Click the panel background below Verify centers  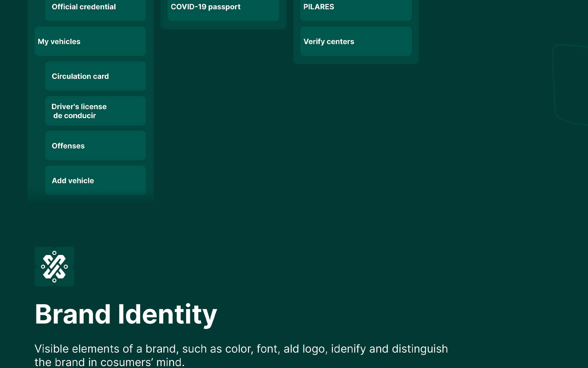[x=356, y=60]
